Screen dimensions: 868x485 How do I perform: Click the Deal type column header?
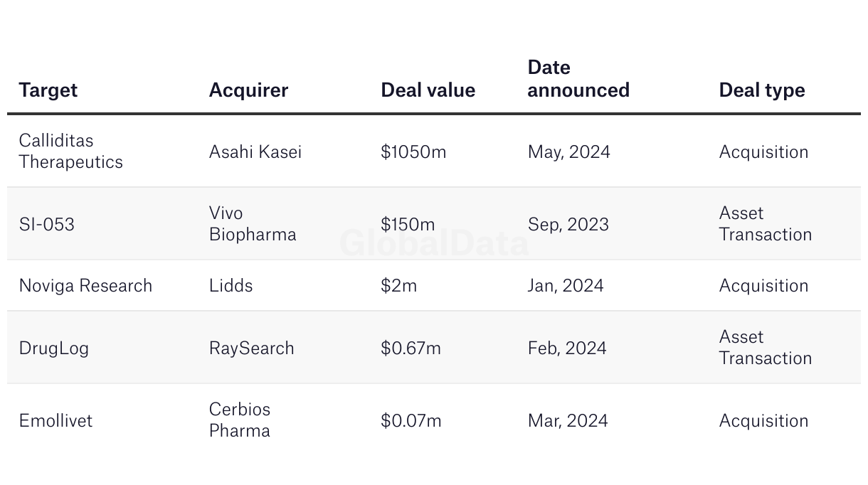click(762, 90)
